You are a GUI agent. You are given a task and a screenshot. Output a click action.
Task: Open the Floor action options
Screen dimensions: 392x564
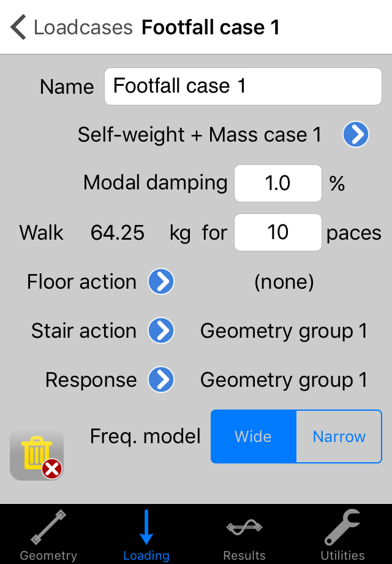tap(160, 281)
